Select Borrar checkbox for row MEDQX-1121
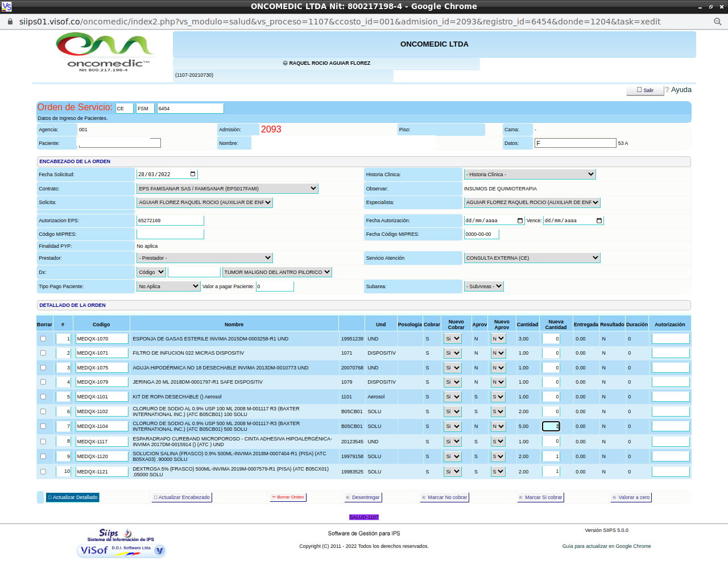 [43, 472]
